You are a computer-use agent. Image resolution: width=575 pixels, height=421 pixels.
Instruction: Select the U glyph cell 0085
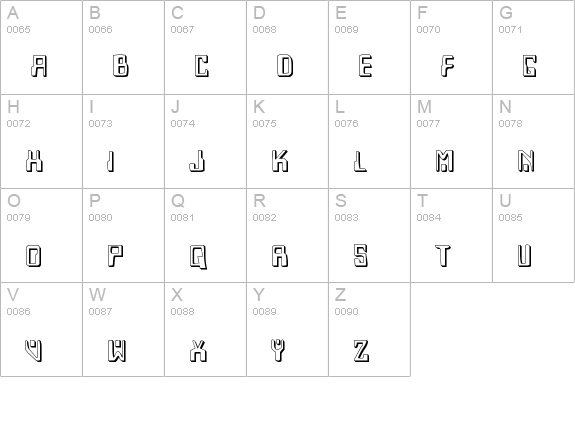click(534, 235)
